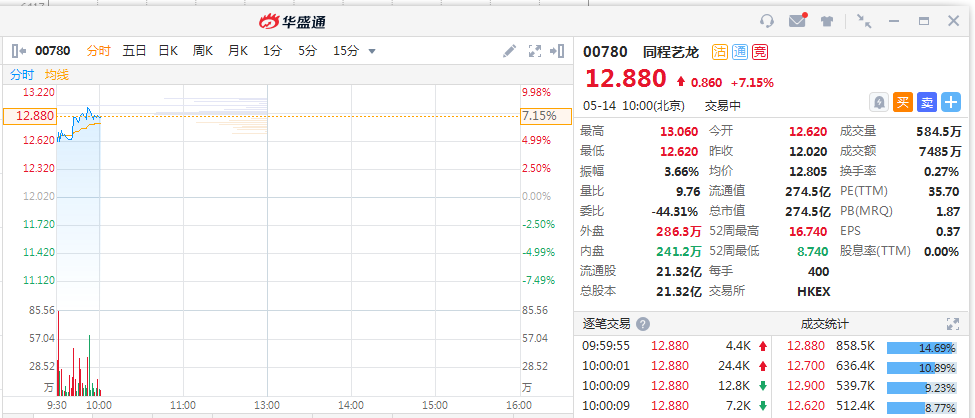This screenshot has width=975, height=418.
Task: Switch to 分时 chart tab
Action: click(x=98, y=51)
